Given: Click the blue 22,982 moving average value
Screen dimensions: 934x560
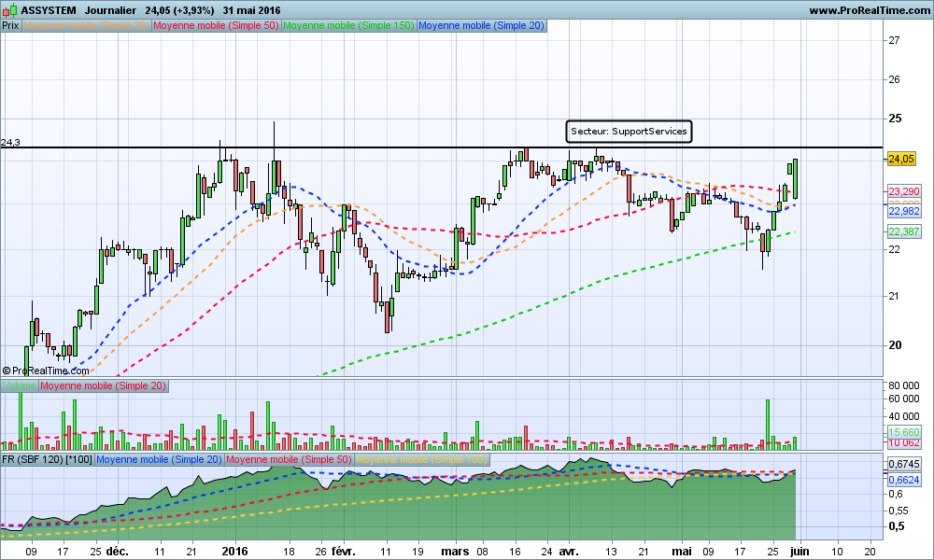Looking at the screenshot, I should (x=903, y=211).
